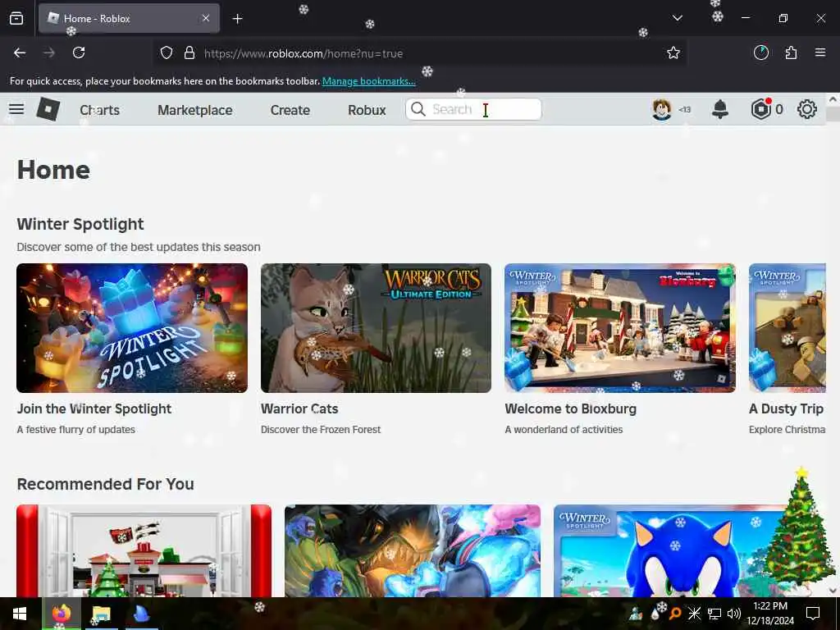
Task: Click the Warrior Cats title link
Action: 299,409
